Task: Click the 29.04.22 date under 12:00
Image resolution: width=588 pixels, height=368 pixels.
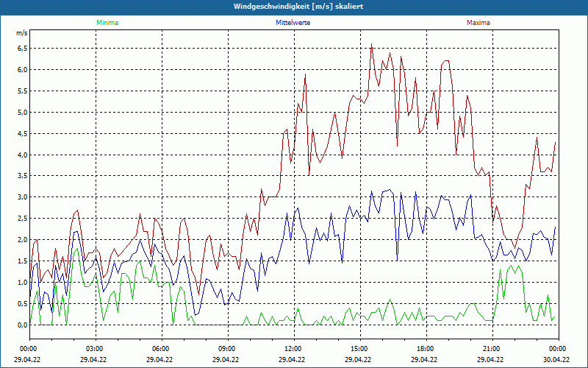Action: tap(292, 359)
